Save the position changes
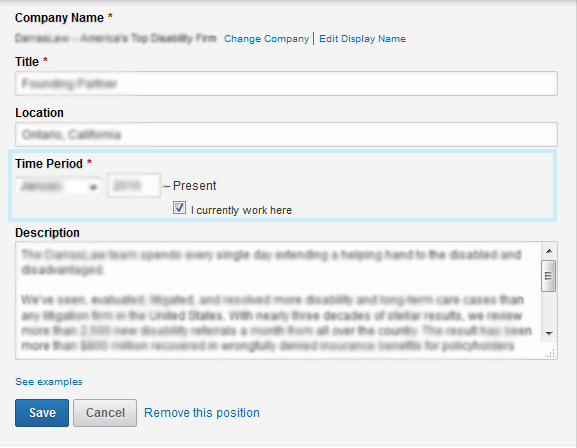The height and width of the screenshot is (448, 577). (42, 413)
